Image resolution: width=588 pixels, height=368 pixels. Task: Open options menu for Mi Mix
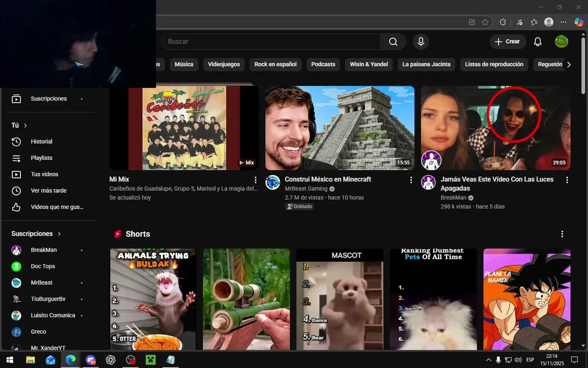(255, 180)
